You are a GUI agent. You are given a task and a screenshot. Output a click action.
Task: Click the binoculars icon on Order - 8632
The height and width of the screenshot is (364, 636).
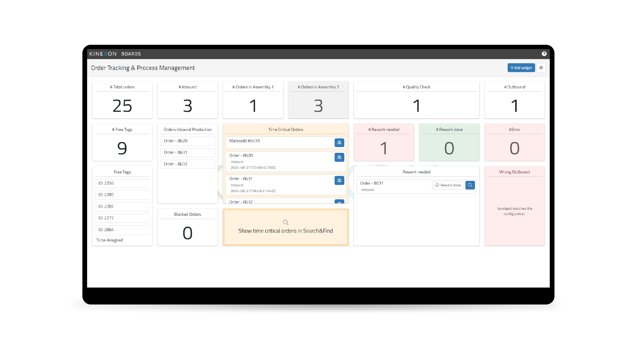pos(339,203)
